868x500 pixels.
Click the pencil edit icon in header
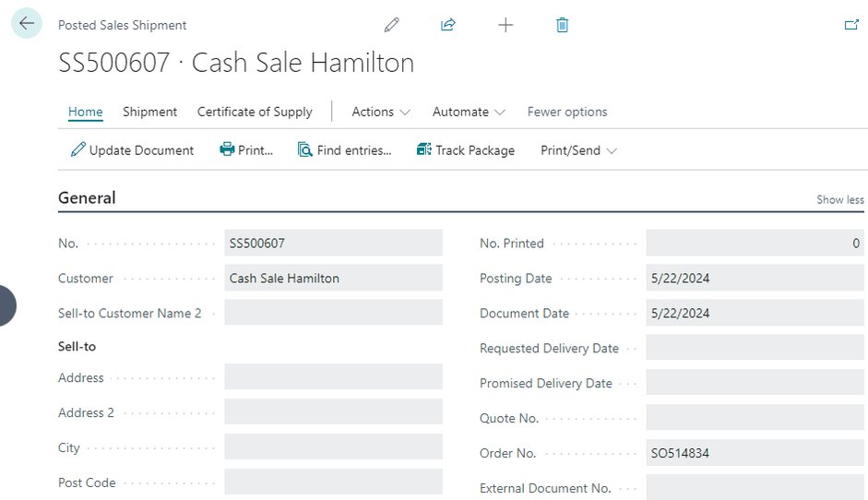tap(392, 25)
